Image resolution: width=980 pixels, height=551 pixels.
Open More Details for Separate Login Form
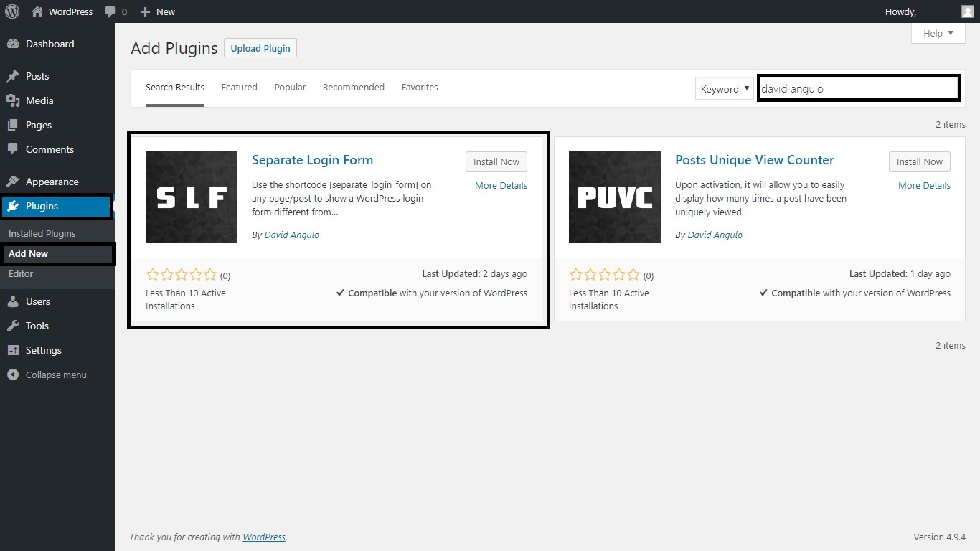coord(501,185)
